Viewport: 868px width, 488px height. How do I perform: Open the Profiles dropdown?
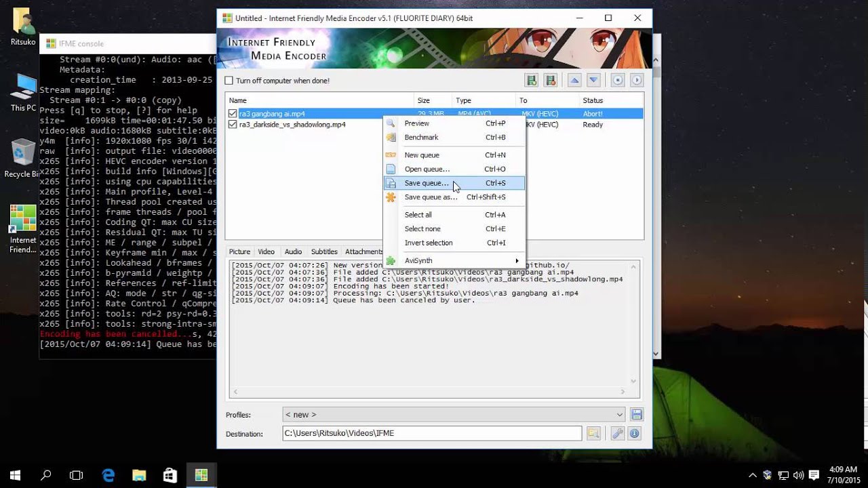pyautogui.click(x=454, y=414)
